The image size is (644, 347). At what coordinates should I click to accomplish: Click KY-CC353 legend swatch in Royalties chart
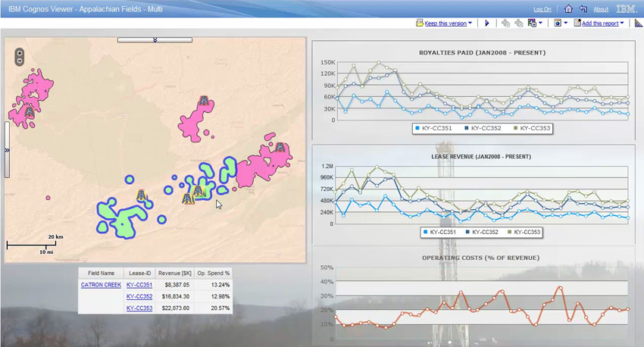pos(516,128)
